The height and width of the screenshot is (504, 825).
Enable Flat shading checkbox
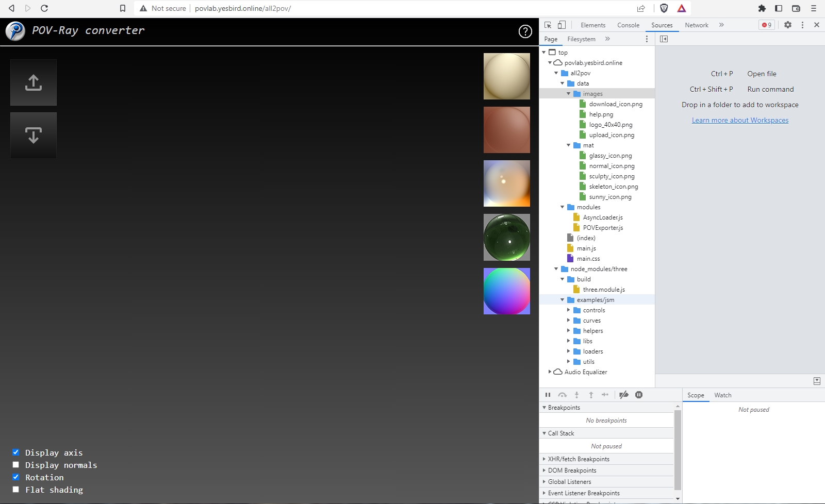tap(16, 490)
